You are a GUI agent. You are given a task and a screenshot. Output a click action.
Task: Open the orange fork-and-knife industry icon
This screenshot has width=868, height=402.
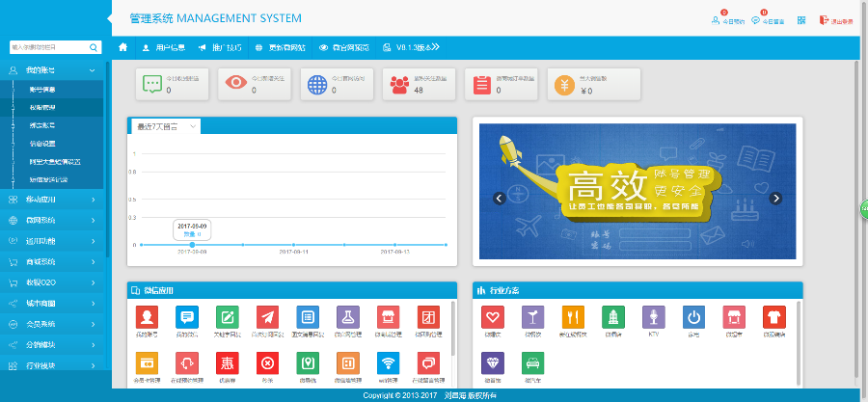(x=573, y=317)
